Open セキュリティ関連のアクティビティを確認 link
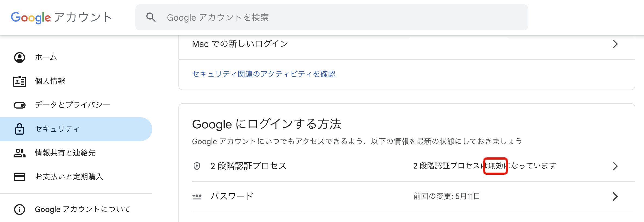Screen dimensions: 644x222 (264, 74)
